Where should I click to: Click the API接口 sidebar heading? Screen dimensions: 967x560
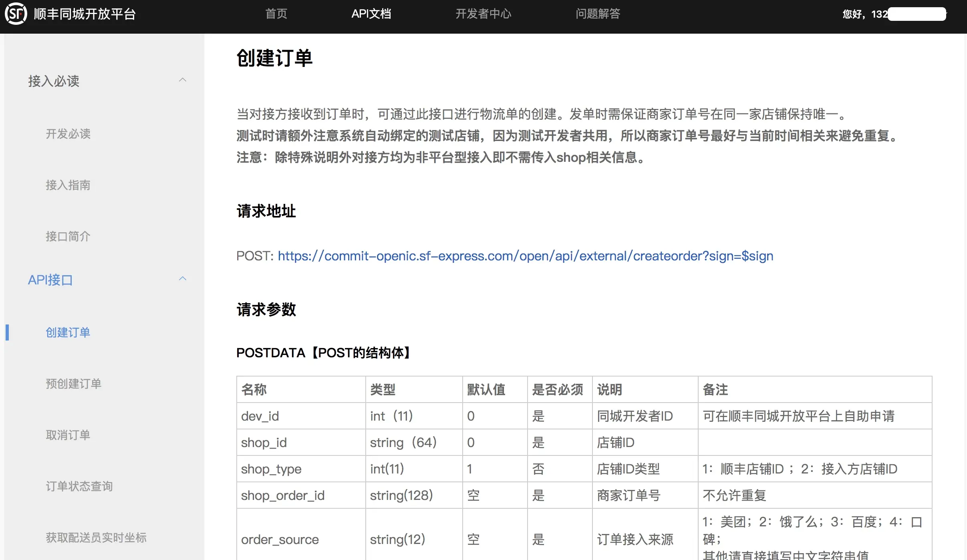coord(50,280)
